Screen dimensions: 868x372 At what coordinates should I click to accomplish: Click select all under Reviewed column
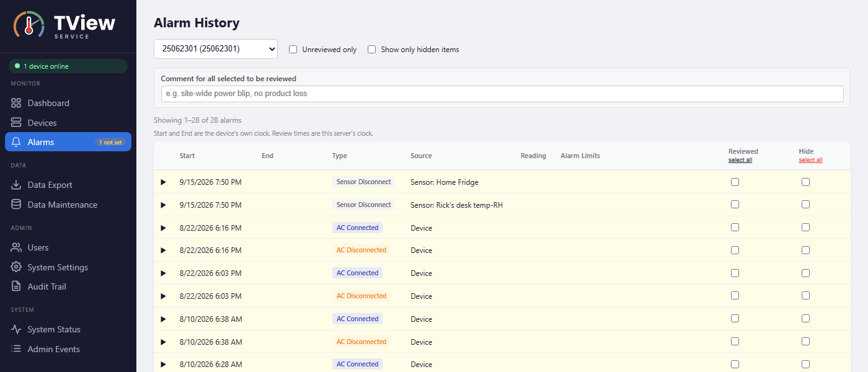pyautogui.click(x=740, y=160)
